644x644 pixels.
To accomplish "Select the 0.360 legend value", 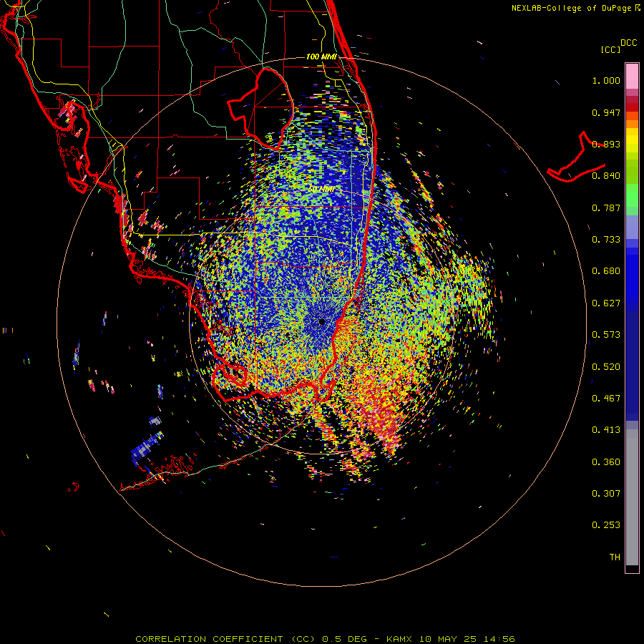I will (606, 462).
